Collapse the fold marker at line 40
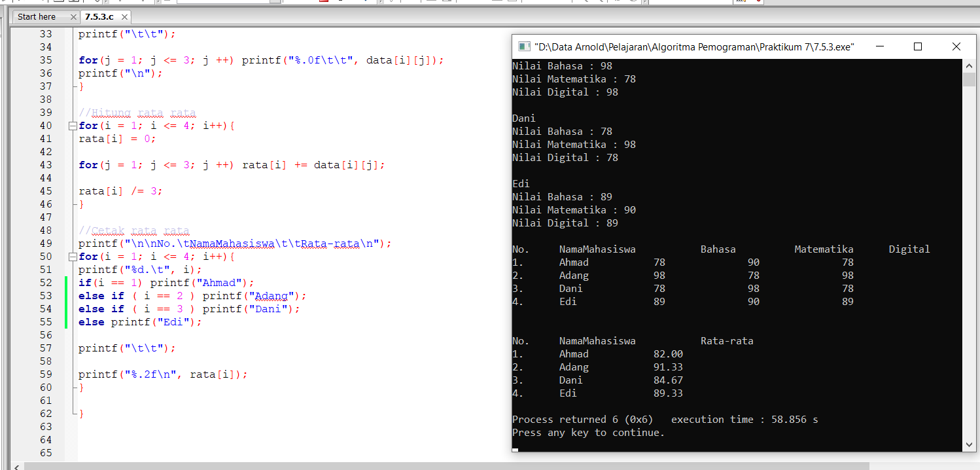 [73, 126]
